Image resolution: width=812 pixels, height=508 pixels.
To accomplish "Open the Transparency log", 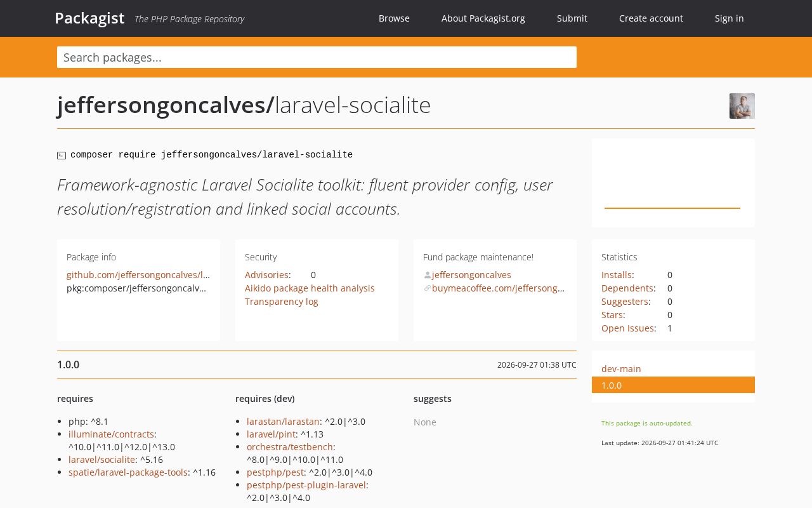I will pos(282,302).
